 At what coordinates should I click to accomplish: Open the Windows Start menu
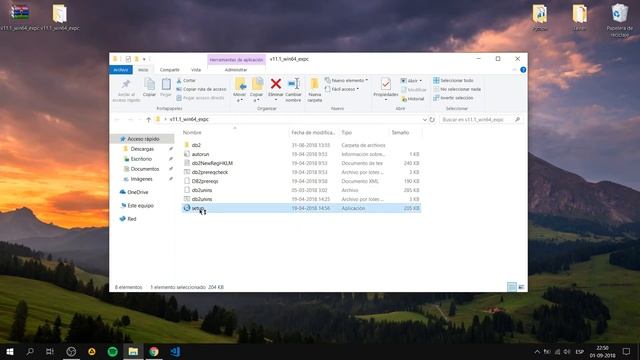coord(10,351)
